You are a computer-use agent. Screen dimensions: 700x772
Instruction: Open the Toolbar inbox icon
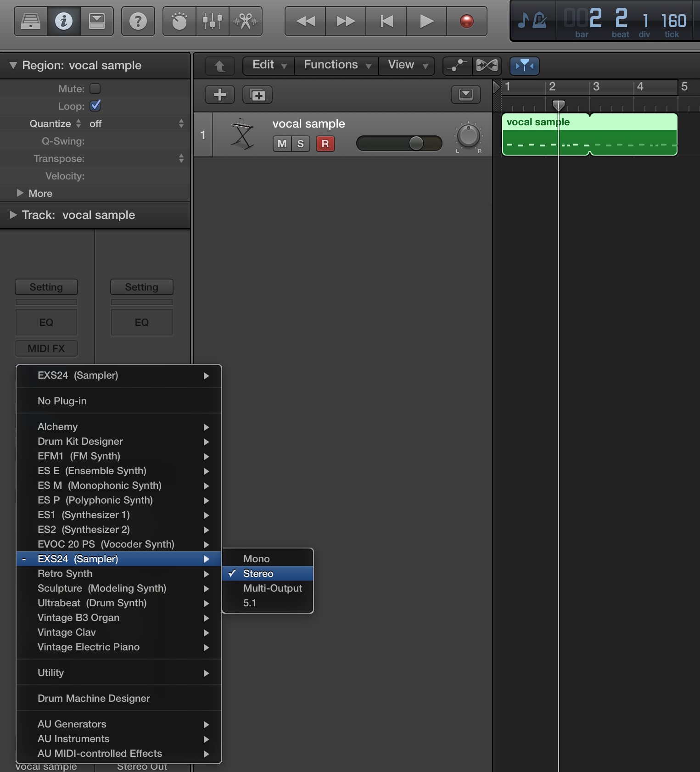pos(97,21)
